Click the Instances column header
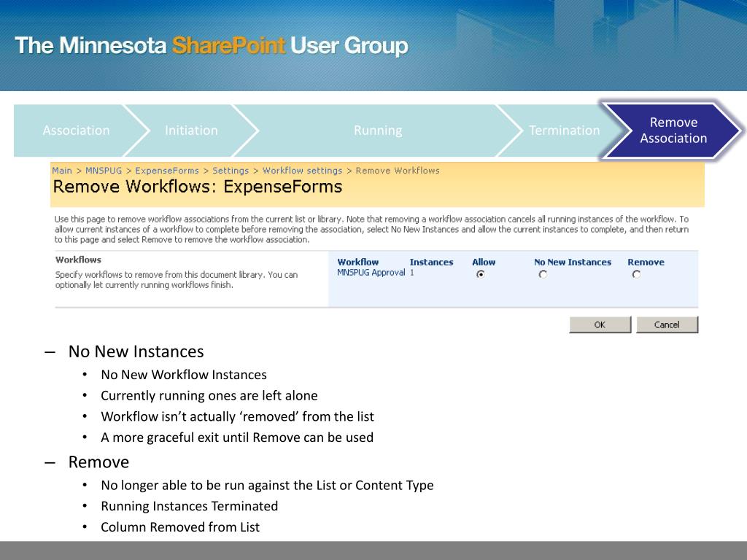 pos(432,262)
